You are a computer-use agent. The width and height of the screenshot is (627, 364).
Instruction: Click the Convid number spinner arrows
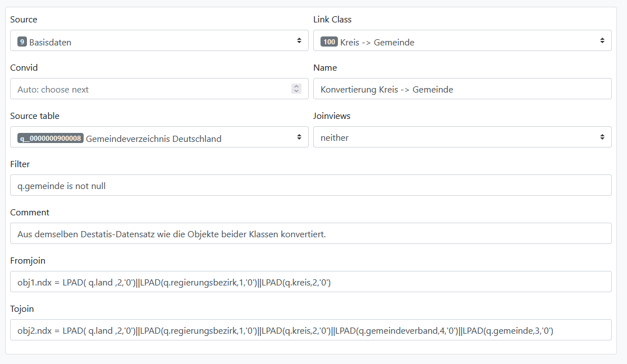296,89
